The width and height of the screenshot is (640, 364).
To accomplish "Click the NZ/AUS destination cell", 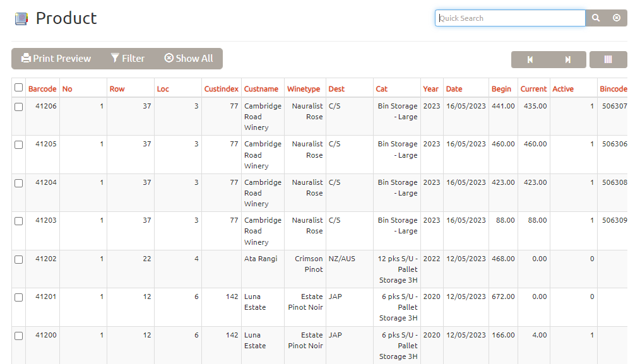I will coord(342,259).
